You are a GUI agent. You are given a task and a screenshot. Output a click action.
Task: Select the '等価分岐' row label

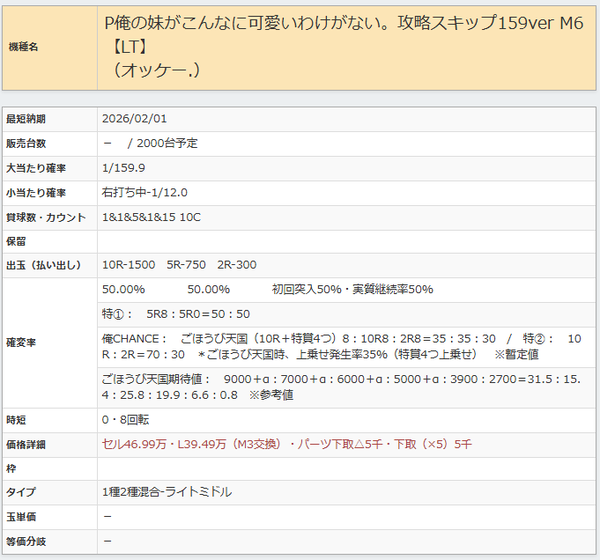26,542
